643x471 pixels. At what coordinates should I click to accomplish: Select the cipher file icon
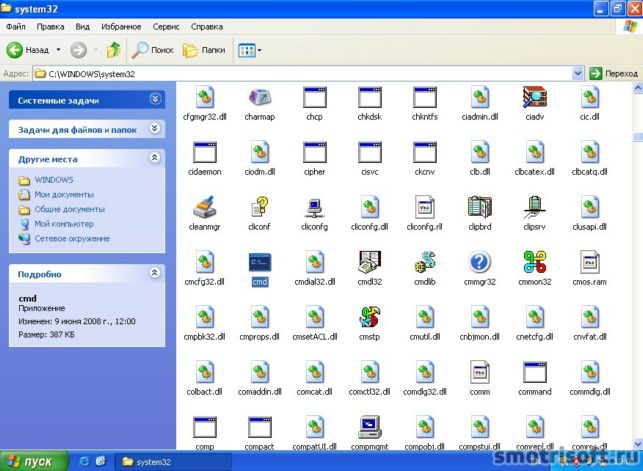click(x=315, y=152)
